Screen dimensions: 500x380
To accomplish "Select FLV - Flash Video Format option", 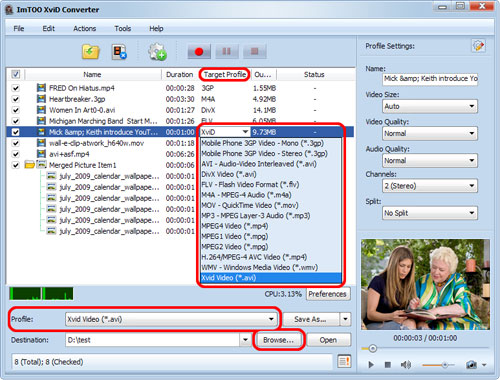I will point(271,184).
